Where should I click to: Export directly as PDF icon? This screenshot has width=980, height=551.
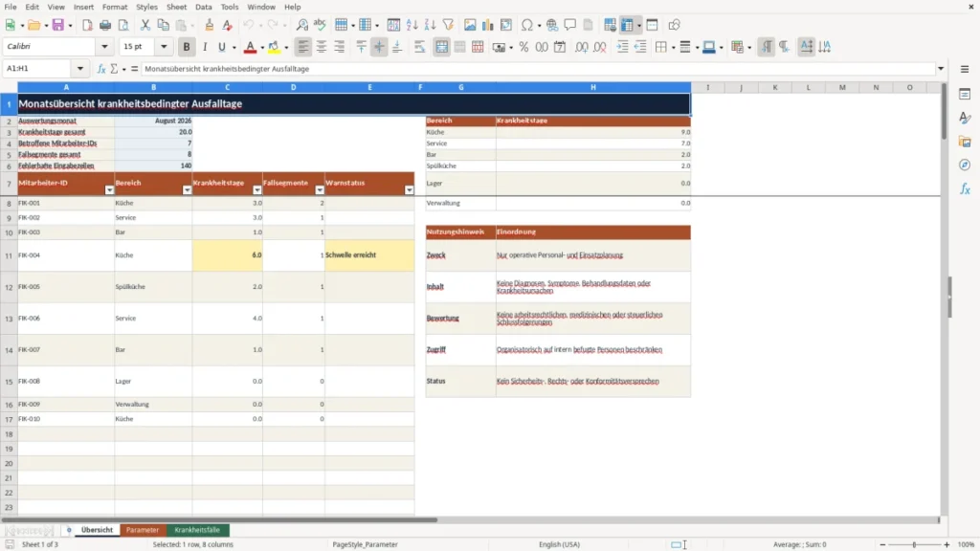pos(87,25)
